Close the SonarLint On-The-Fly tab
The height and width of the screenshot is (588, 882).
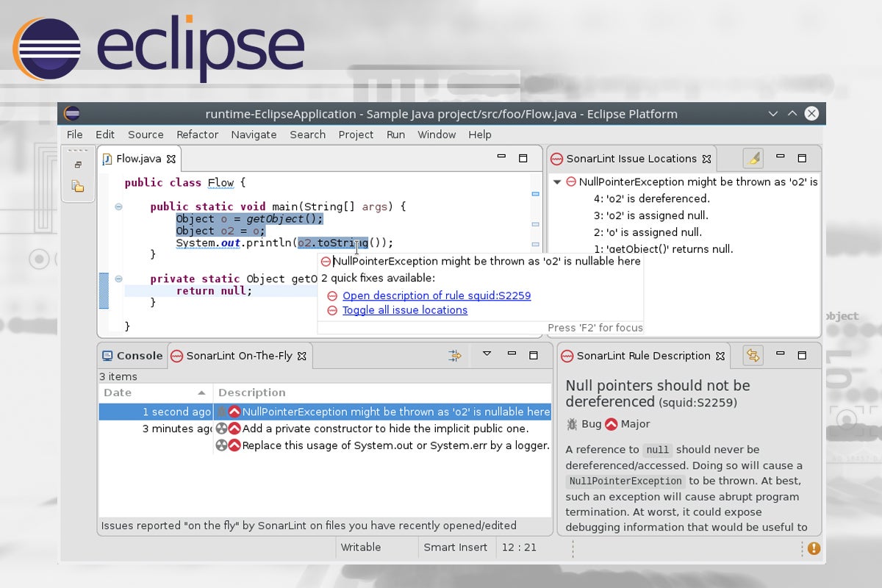[x=302, y=356]
